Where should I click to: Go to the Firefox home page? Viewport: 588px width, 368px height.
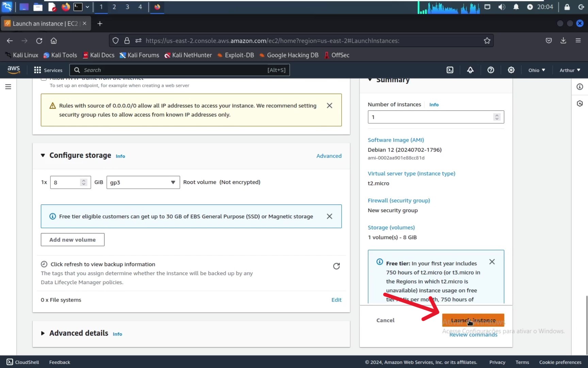click(x=54, y=41)
